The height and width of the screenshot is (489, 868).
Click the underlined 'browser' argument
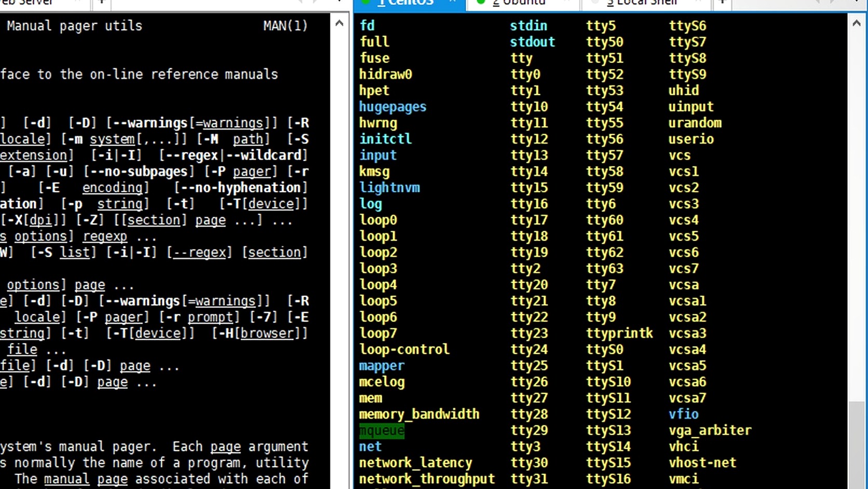(267, 334)
